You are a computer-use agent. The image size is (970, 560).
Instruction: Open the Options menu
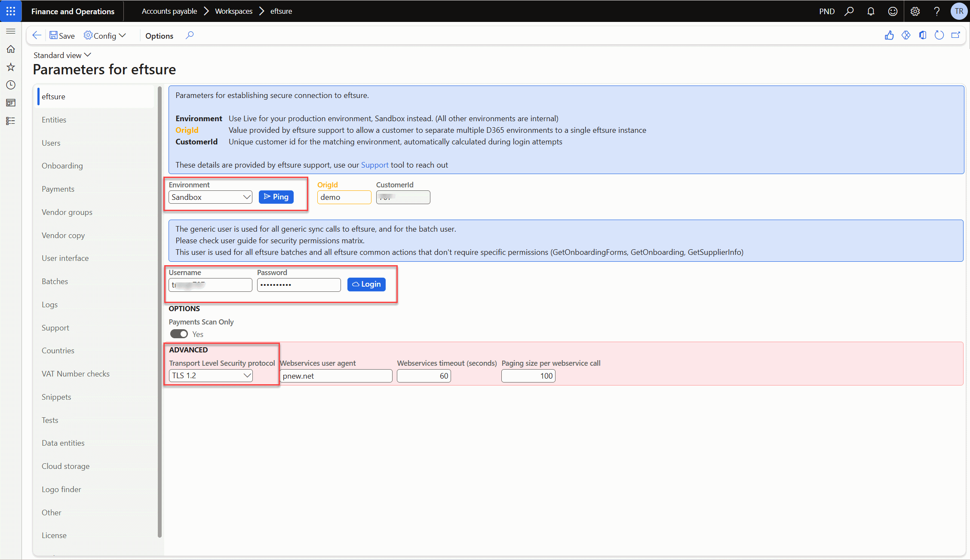point(159,36)
